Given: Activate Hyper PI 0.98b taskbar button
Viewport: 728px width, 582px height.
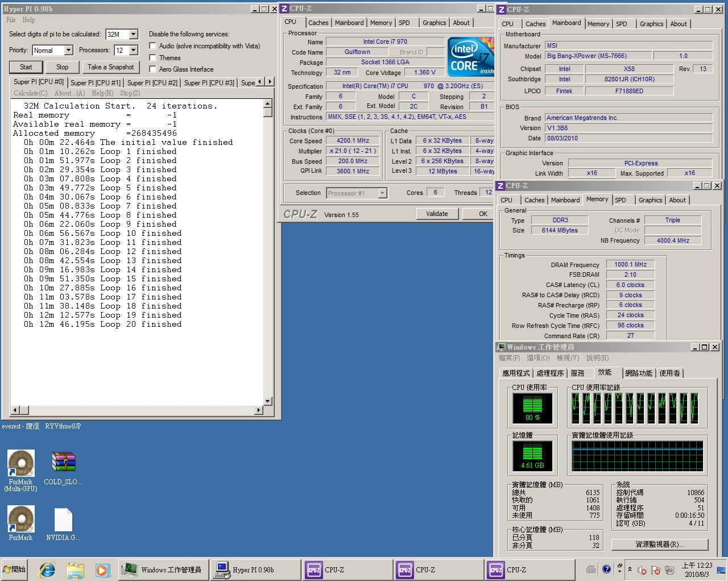Looking at the screenshot, I should point(255,569).
